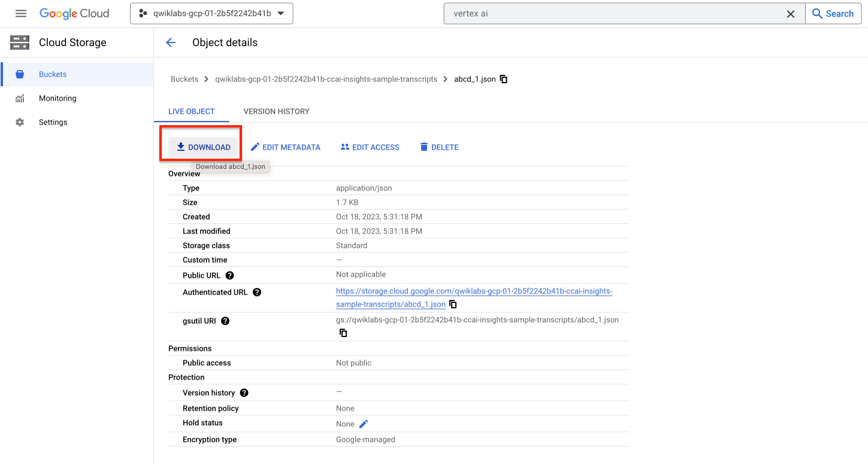868x464 pixels.
Task: Click the Buckets breadcrumb link
Action: tap(185, 79)
